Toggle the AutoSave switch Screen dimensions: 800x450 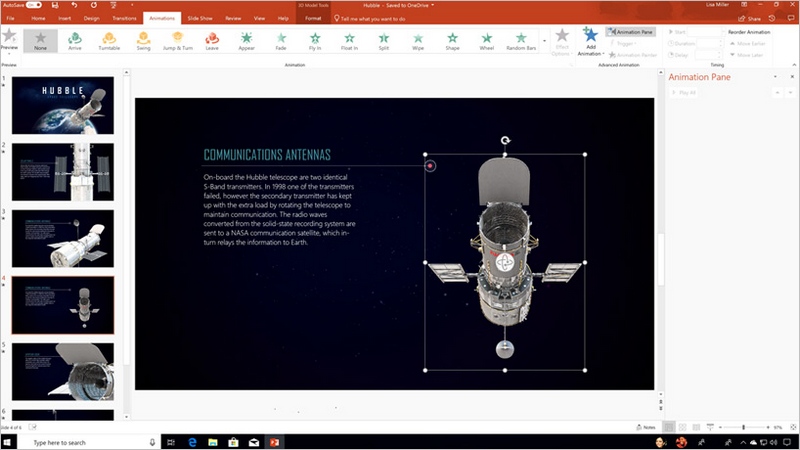click(x=33, y=5)
